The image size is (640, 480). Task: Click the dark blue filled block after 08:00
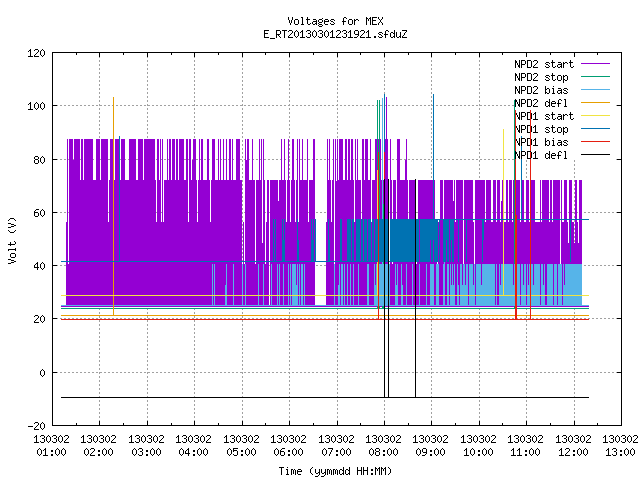coord(412,241)
